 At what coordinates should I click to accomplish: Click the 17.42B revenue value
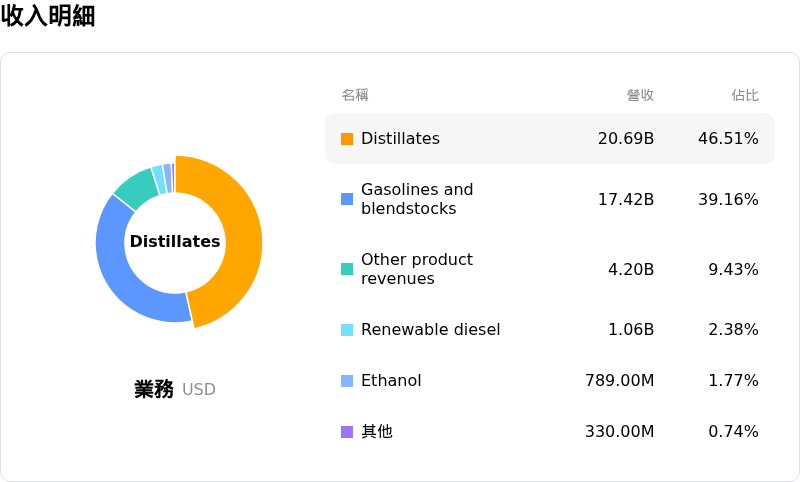coord(626,199)
